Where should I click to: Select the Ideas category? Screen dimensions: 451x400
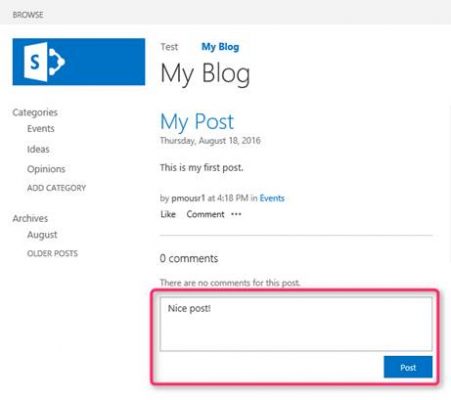pyautogui.click(x=38, y=149)
